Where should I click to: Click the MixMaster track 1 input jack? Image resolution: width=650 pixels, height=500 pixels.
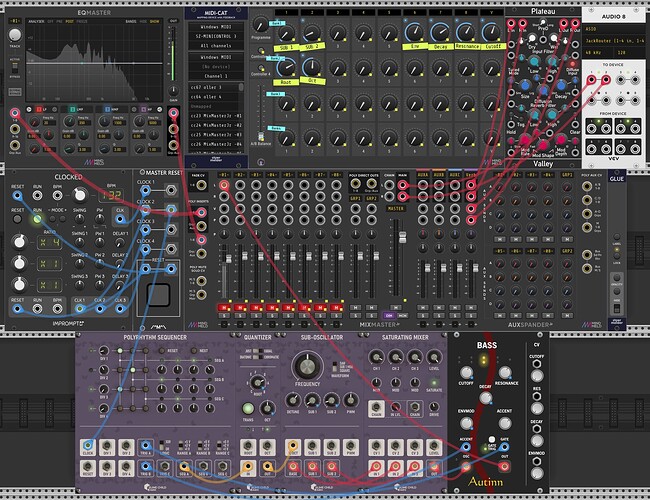point(224,185)
